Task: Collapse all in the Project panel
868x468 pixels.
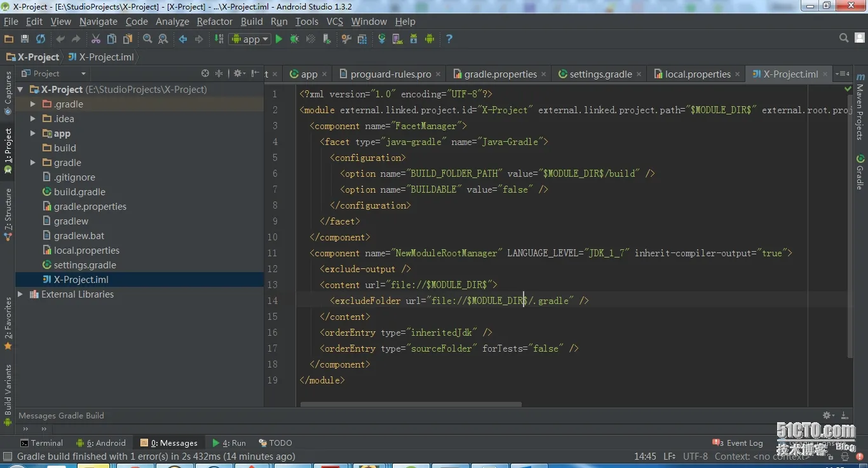Action: click(x=219, y=74)
